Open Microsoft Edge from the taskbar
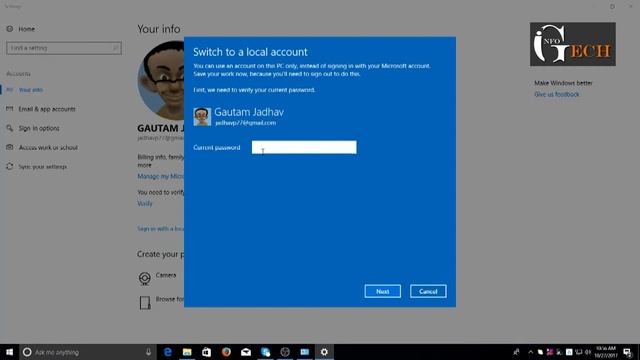 pyautogui.click(x=167, y=352)
